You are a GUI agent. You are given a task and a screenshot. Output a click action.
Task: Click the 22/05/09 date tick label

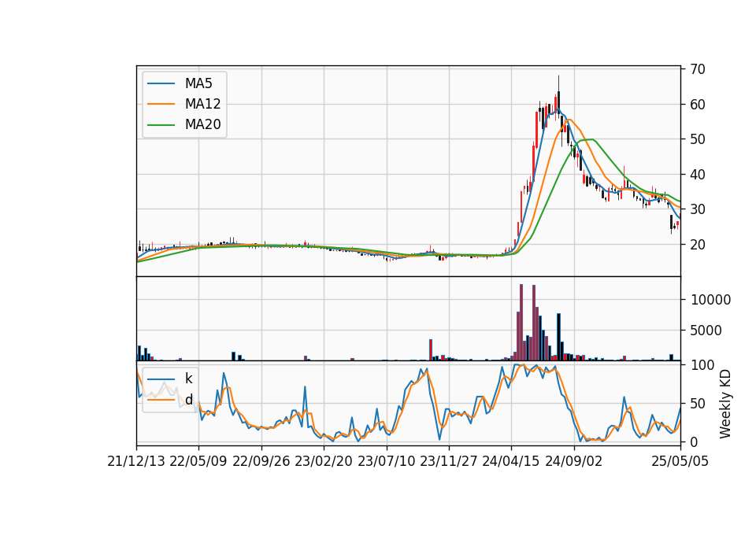tap(198, 461)
